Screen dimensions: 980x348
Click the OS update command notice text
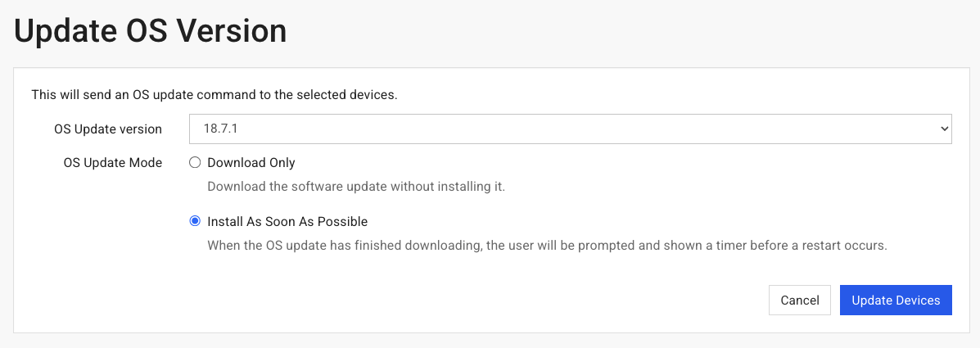pos(215,94)
